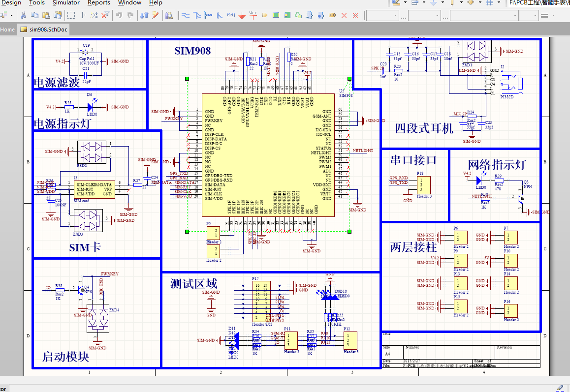Click the Grids icon at top right
570x392 pixels.
click(490, 2)
